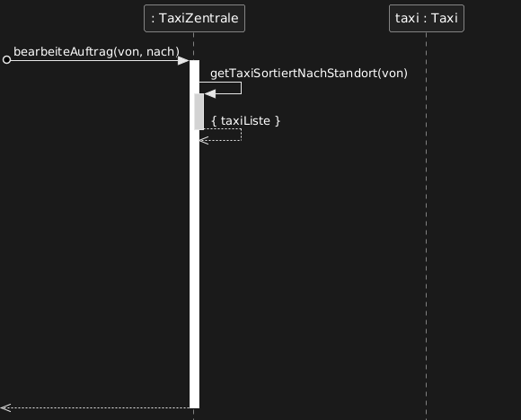Select the ': TaxiZentrale' participant box
521x420 pixels.
pyautogui.click(x=194, y=18)
